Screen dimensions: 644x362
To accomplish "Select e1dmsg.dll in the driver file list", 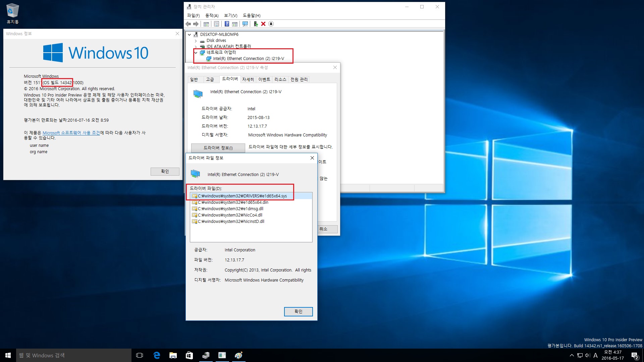I will (251, 209).
